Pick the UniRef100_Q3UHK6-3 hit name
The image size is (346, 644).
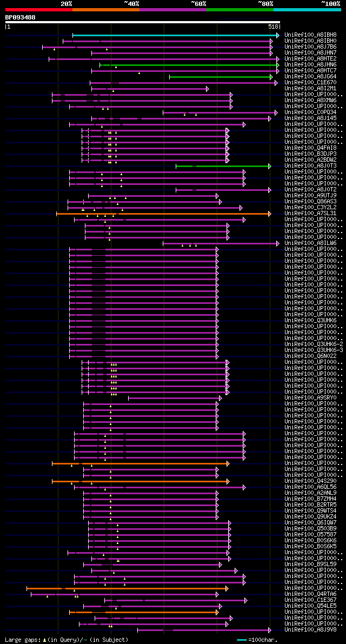coord(314,350)
